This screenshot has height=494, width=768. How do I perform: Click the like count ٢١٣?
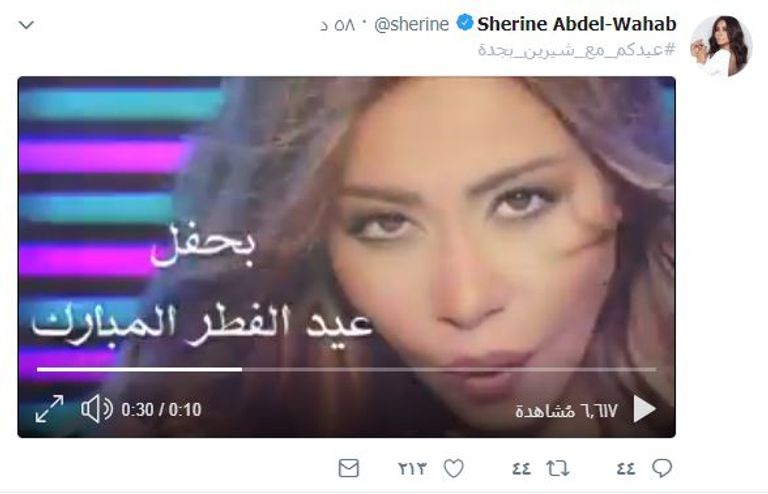tap(412, 469)
